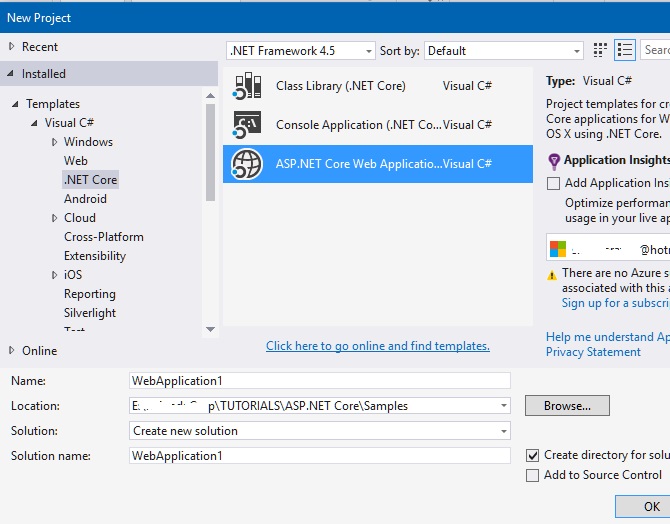Click the Application Insights lightbulb icon
The width and height of the screenshot is (670, 524).
pos(554,161)
